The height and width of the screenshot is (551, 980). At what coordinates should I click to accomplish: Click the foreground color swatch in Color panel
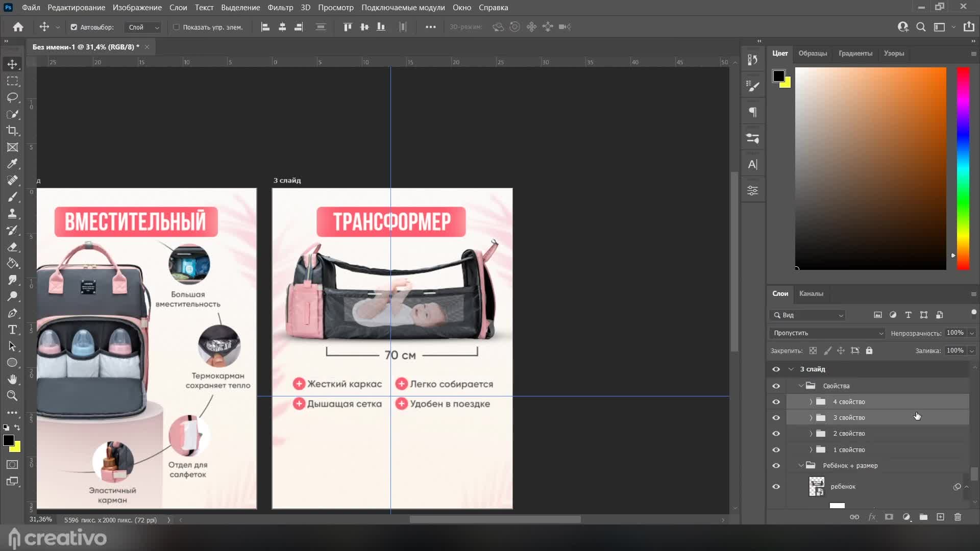coord(778,77)
